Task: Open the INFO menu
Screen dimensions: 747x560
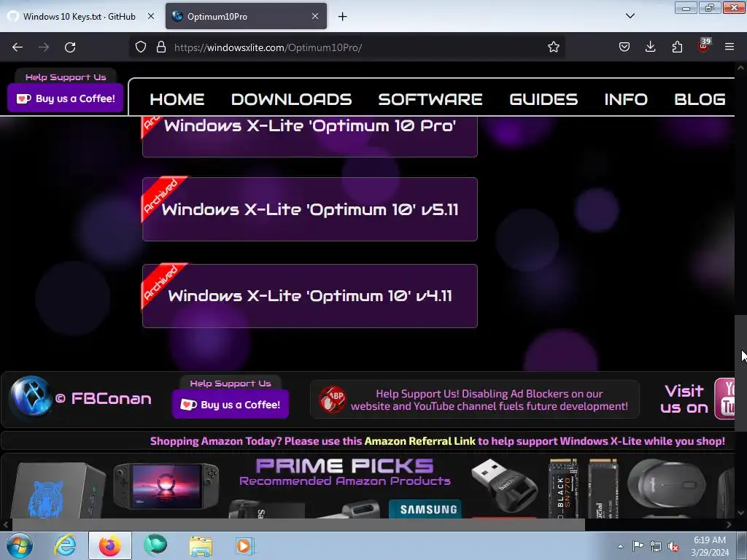Action: coord(625,99)
